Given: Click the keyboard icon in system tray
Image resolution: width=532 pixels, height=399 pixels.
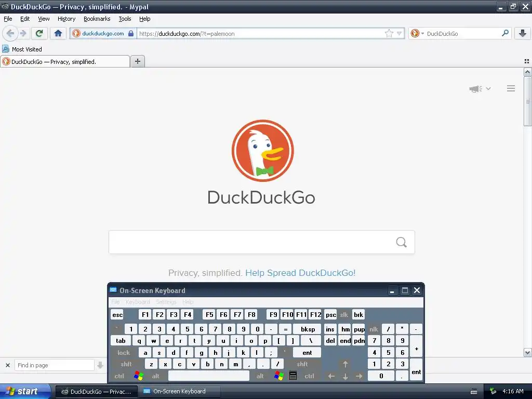Looking at the screenshot, I should [x=474, y=392].
